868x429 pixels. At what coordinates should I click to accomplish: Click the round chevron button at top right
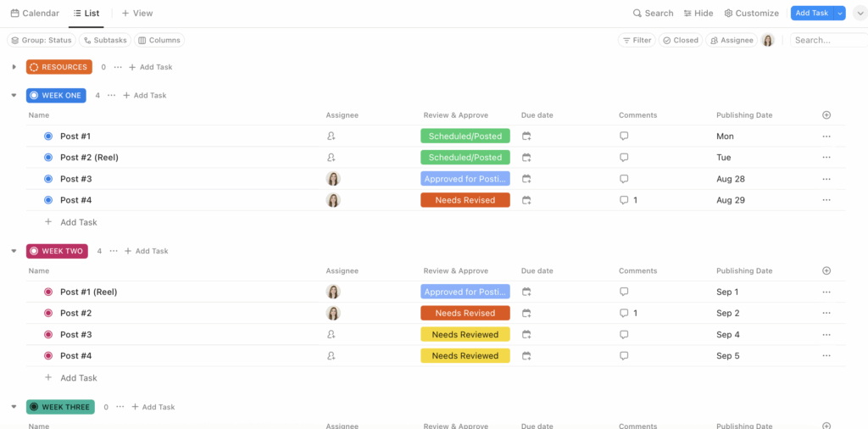(x=860, y=14)
